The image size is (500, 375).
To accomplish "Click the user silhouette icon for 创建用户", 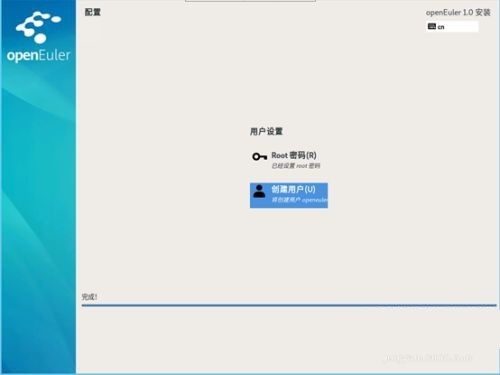I will 259,191.
